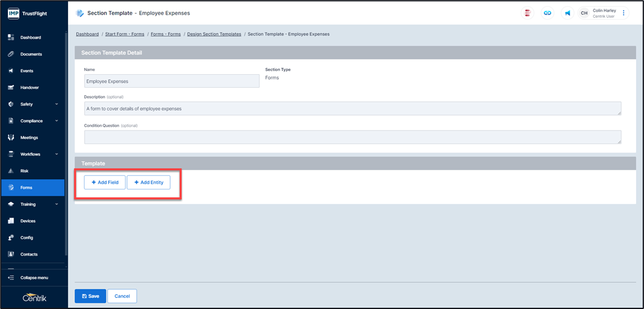This screenshot has width=644, height=309.
Task: Expand the Compliance submenu arrow
Action: coord(57,121)
